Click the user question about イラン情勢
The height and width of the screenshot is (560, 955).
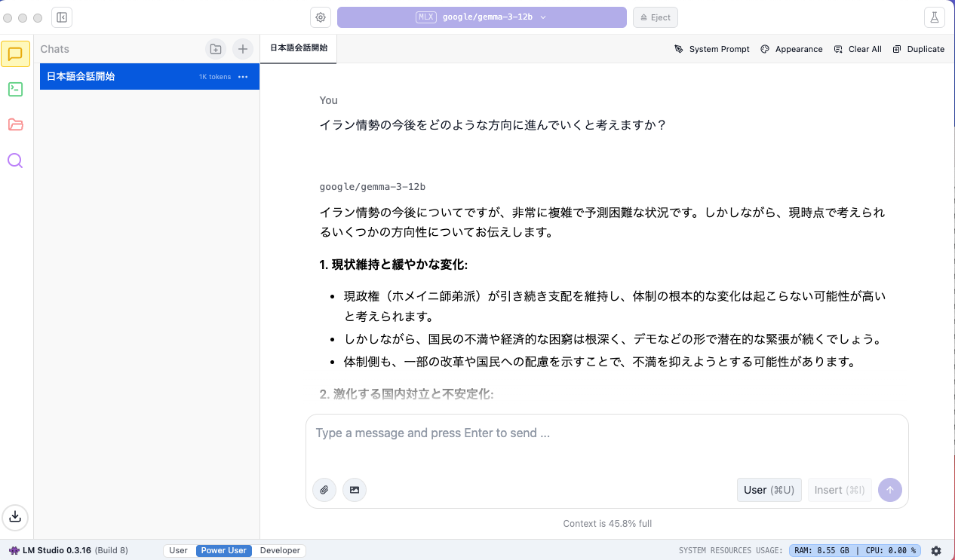[493, 125]
